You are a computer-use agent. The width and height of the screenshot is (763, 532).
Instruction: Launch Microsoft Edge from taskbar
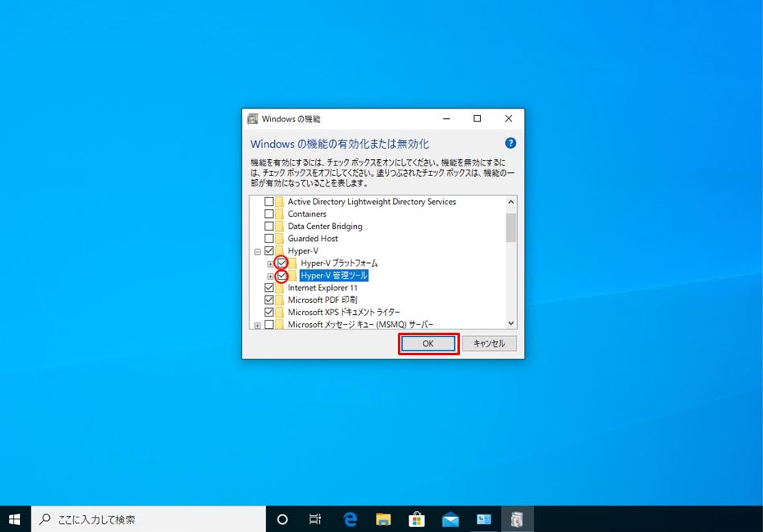pos(350,519)
